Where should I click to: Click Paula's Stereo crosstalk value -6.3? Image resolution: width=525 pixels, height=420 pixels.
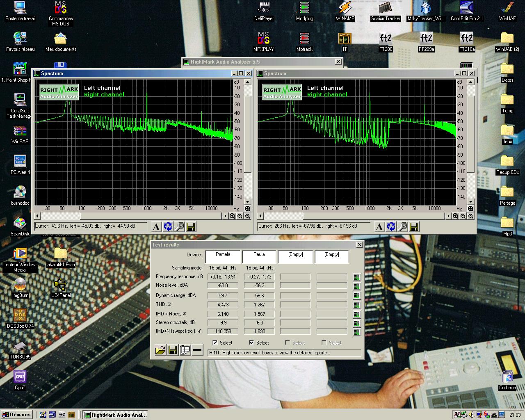[x=259, y=323]
